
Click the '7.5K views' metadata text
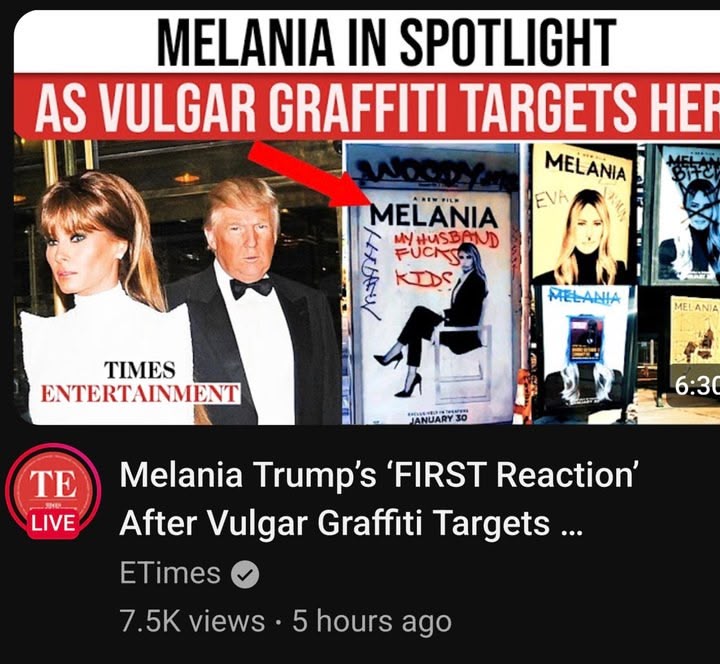coord(192,621)
